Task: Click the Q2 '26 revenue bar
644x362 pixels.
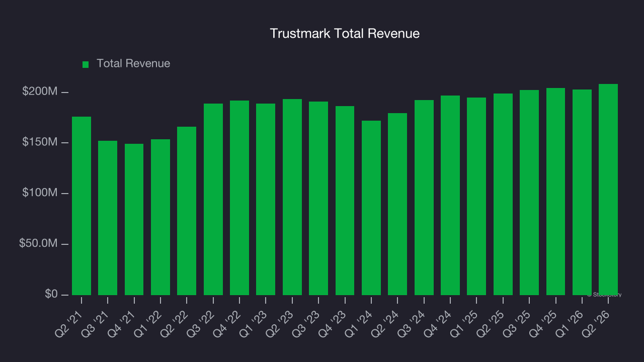Action: pyautogui.click(x=608, y=190)
